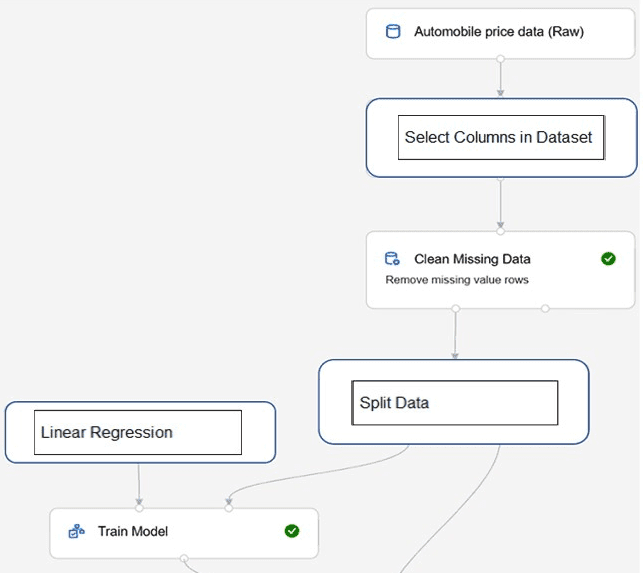Click output port under Train Model
The image size is (643, 573).
click(184, 558)
